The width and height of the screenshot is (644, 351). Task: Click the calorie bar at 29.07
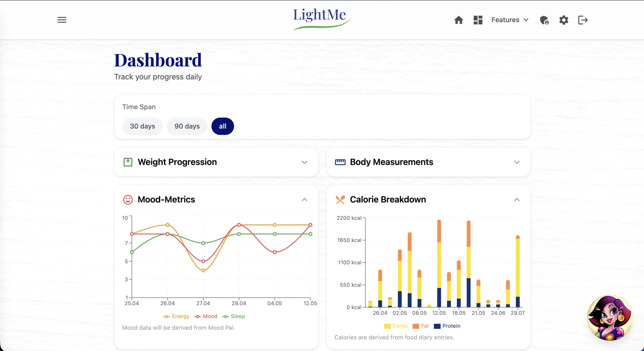[518, 271]
